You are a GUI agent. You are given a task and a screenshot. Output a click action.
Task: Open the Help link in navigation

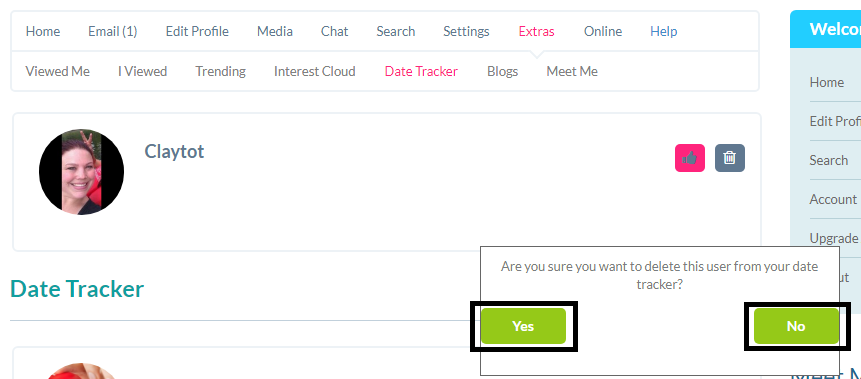pos(663,31)
